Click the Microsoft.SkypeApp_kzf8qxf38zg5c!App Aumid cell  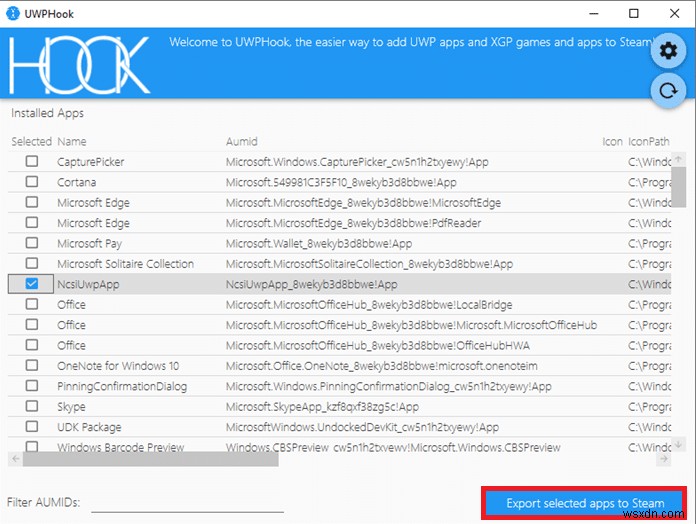(322, 407)
